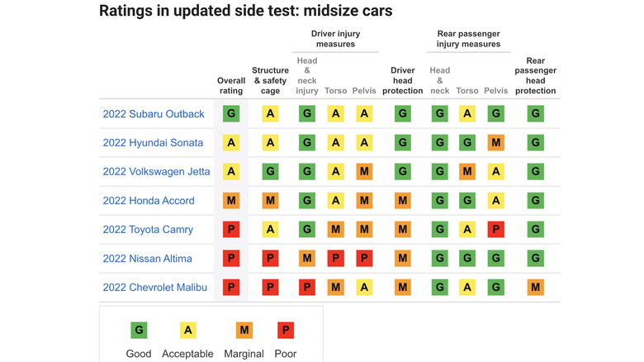
Task: Click the red Poor legend swatch
Action: point(286,331)
